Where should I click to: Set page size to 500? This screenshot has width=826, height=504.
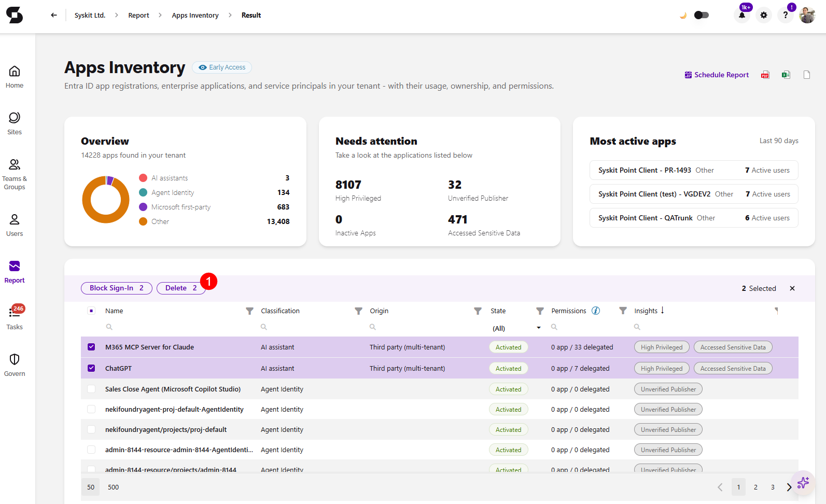point(113,487)
